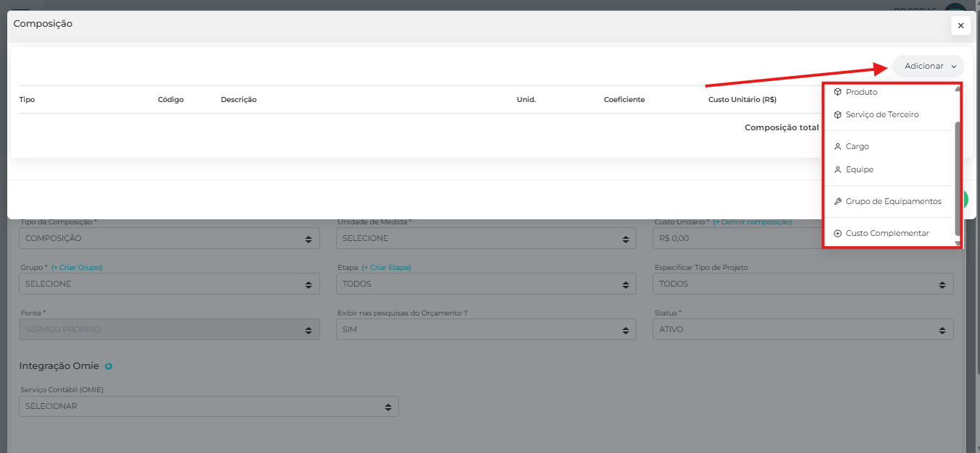
Task: Open the Unidade de Medida select
Action: pyautogui.click(x=486, y=238)
